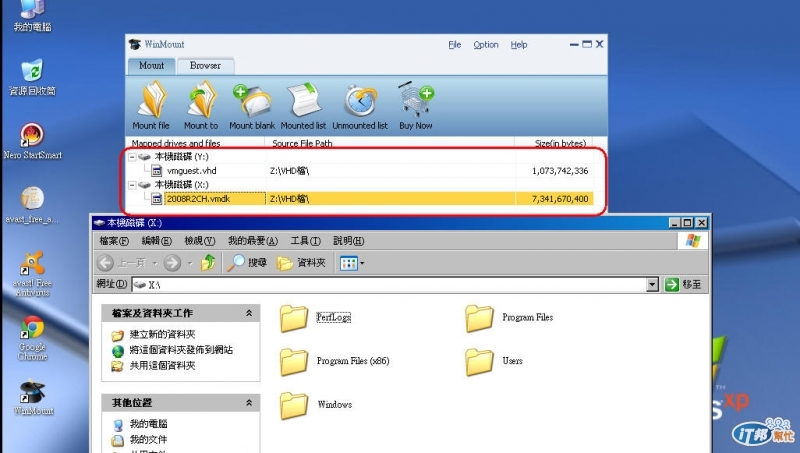Click the vmguest.vhd file icon

[157, 171]
